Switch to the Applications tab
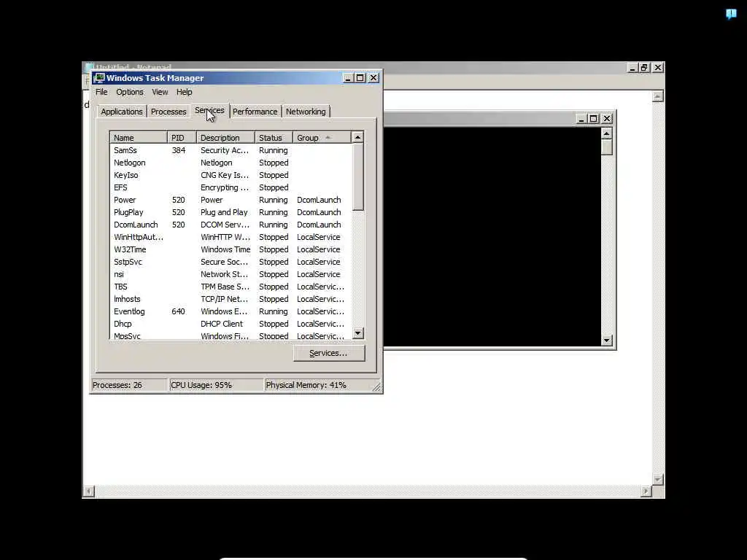Viewport: 747px width, 560px height. point(122,112)
